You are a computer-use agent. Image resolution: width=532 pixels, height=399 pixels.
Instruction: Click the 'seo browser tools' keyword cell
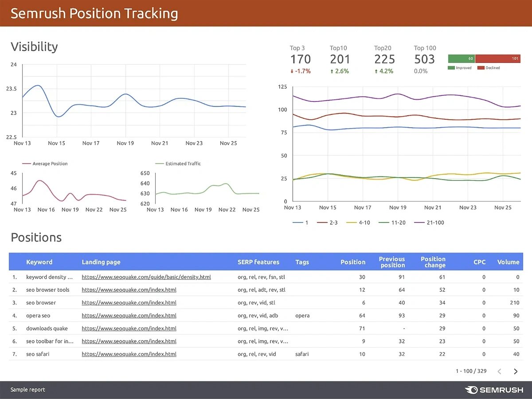tap(48, 290)
